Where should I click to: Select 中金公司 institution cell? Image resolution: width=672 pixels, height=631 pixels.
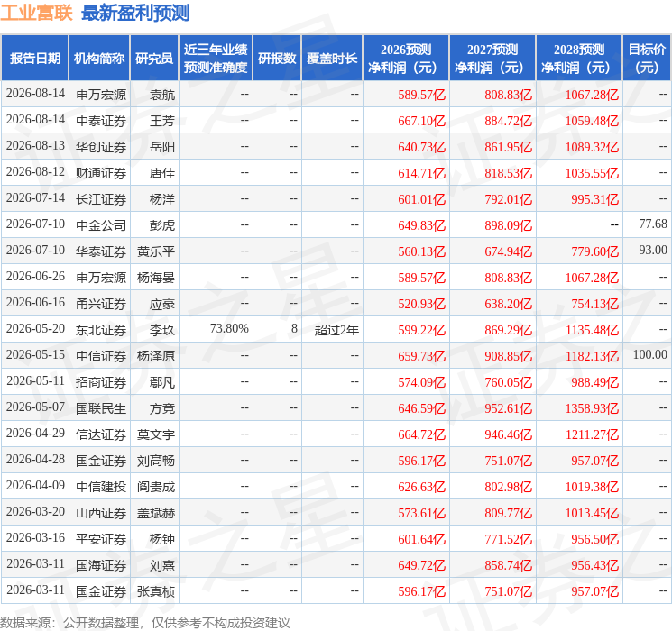pos(101,225)
